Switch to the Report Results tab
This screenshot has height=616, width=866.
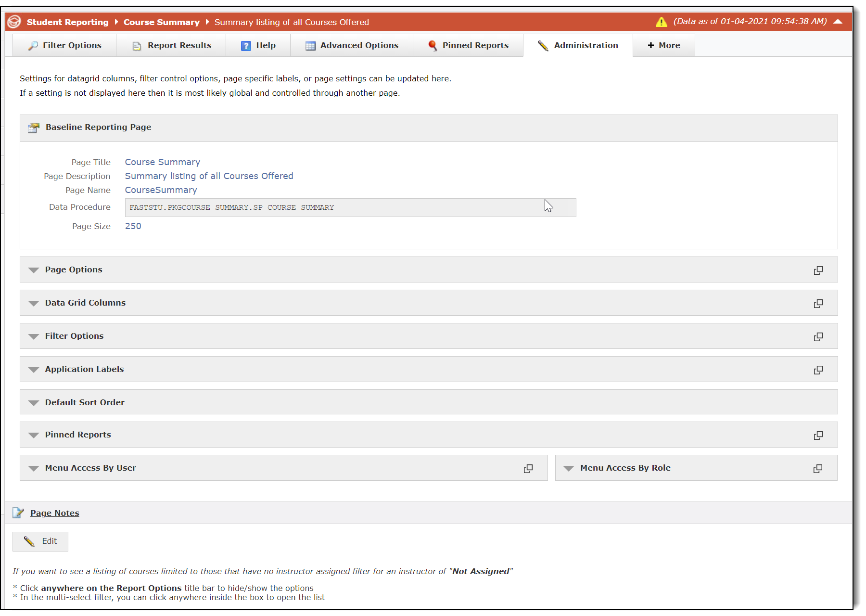(172, 45)
